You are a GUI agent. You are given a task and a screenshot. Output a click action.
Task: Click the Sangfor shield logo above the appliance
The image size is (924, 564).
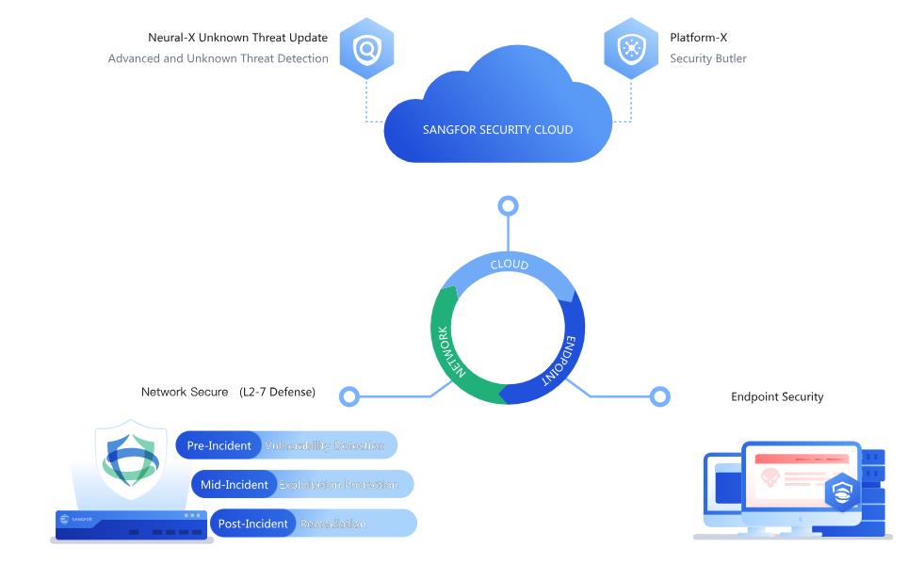[131, 459]
